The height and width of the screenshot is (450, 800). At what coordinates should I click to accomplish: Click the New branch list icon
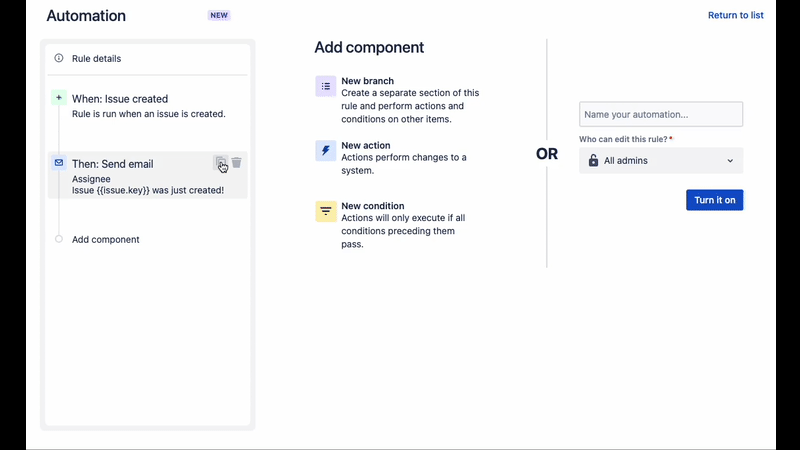coord(326,86)
